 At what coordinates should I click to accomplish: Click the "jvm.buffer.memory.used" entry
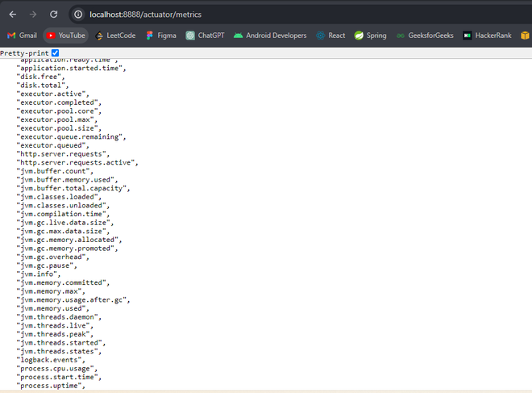click(67, 180)
